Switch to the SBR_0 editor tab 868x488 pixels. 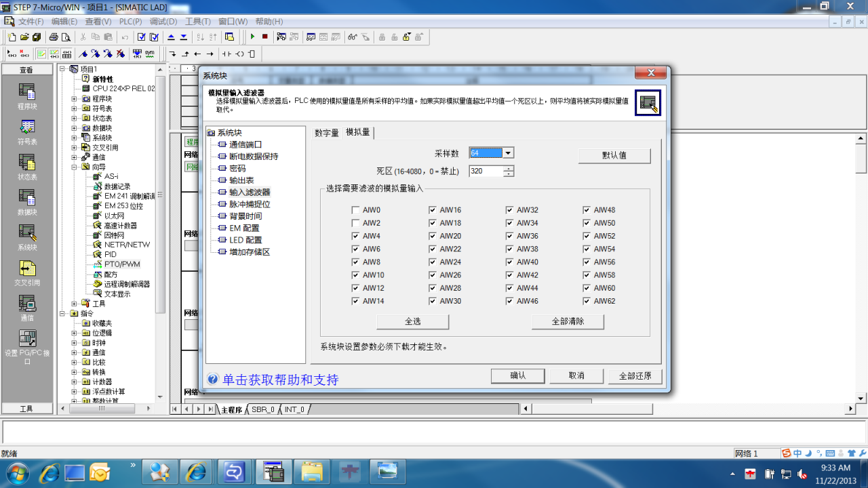263,409
